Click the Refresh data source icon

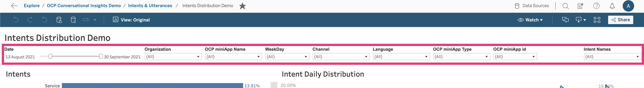point(59,20)
